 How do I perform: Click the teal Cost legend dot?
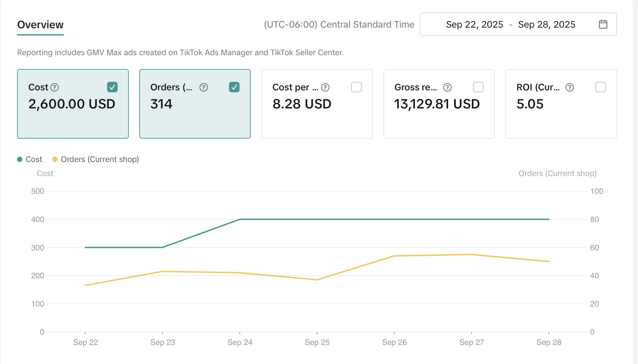[19, 159]
